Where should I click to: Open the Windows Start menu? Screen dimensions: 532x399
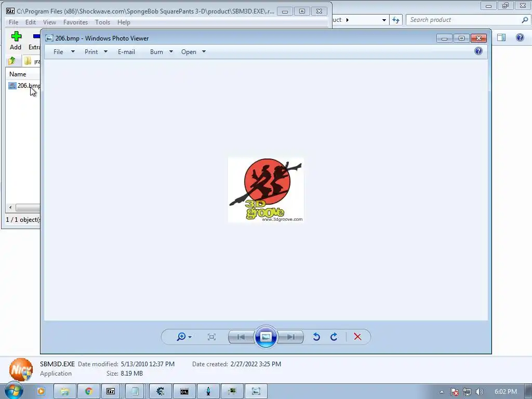tap(14, 391)
